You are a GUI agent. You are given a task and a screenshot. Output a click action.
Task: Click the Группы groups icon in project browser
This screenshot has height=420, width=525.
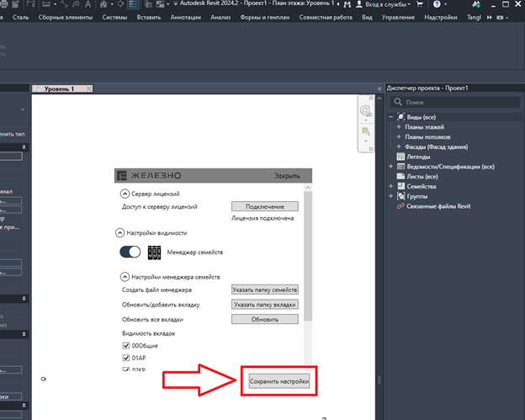[400, 196]
